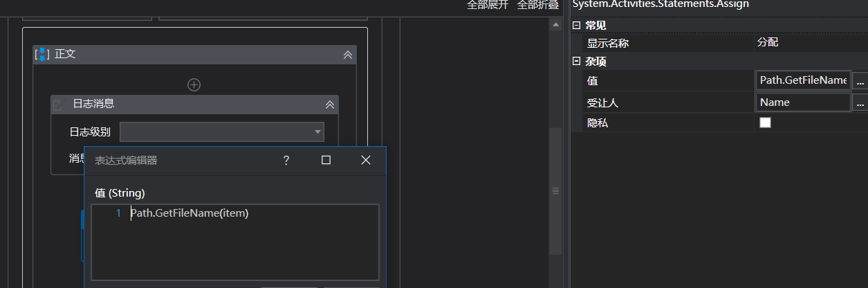Open help in 表达式编辑器 dialog

(x=286, y=161)
